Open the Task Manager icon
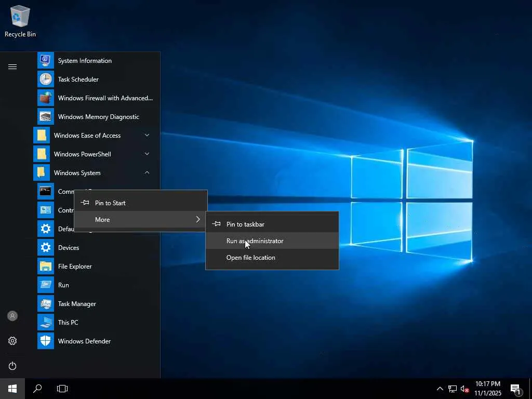Image resolution: width=532 pixels, height=399 pixels. coord(46,304)
